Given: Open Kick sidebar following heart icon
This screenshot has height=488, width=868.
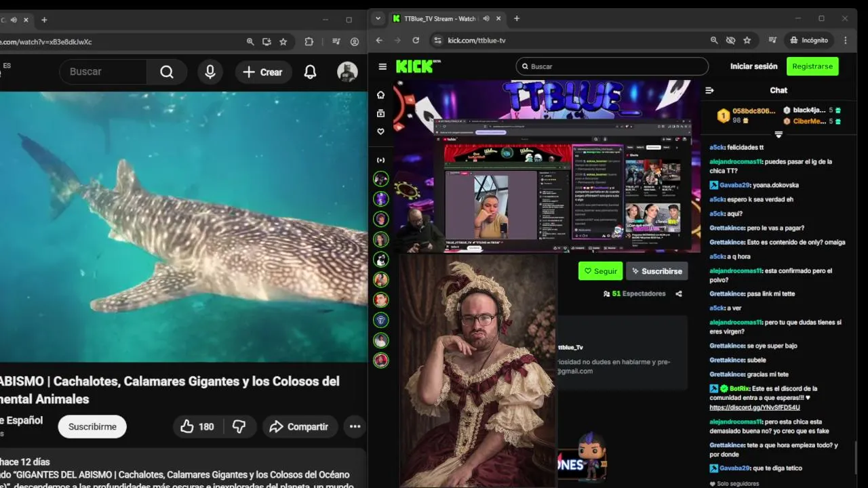Looking at the screenshot, I should click(380, 131).
